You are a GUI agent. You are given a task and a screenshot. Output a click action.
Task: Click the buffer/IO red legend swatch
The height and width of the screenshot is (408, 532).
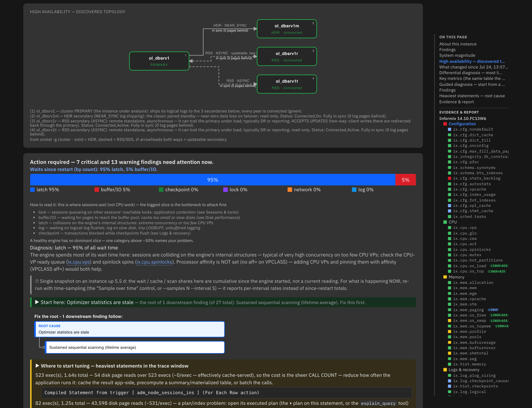point(97,190)
